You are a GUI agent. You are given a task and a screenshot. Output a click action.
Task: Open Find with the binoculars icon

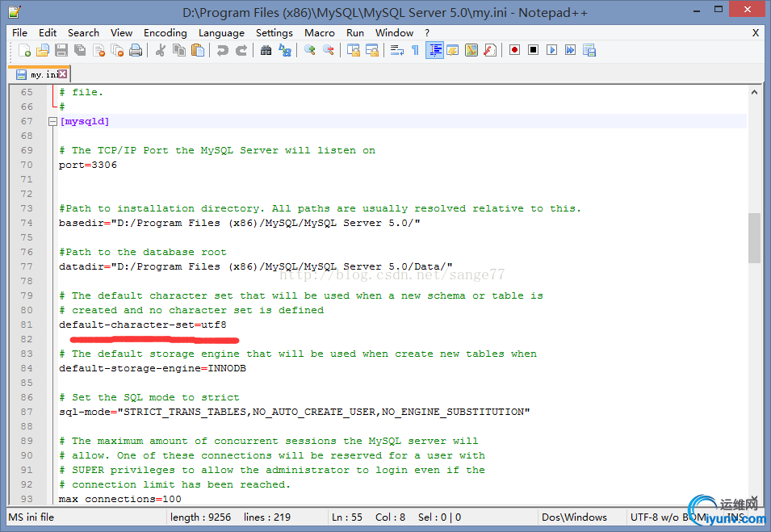(x=266, y=50)
